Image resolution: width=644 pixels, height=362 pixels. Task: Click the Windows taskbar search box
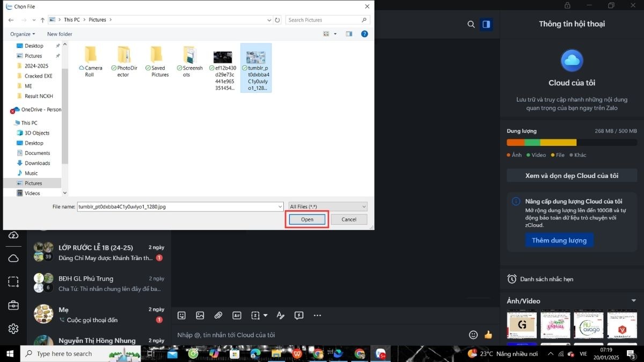[80, 353]
